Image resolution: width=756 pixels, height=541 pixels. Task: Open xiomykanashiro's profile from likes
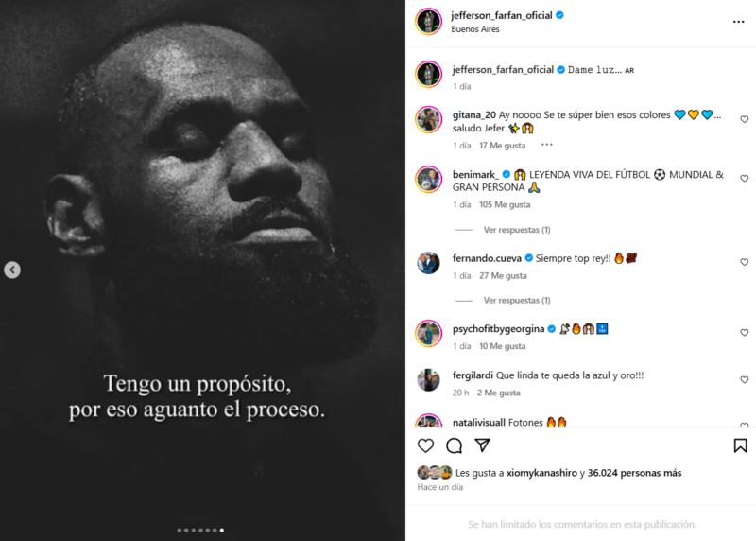click(x=541, y=473)
